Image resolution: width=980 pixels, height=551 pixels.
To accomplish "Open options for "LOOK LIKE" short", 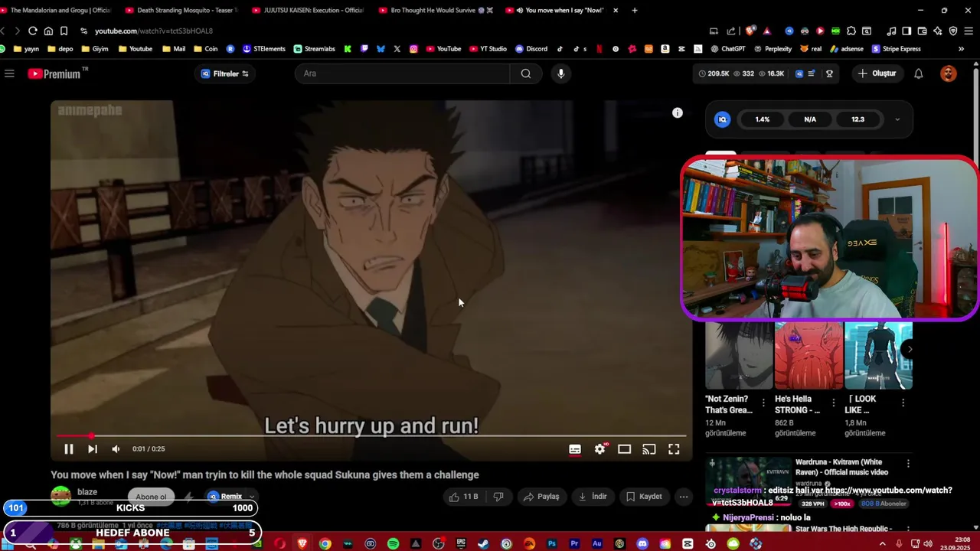I will pyautogui.click(x=903, y=403).
